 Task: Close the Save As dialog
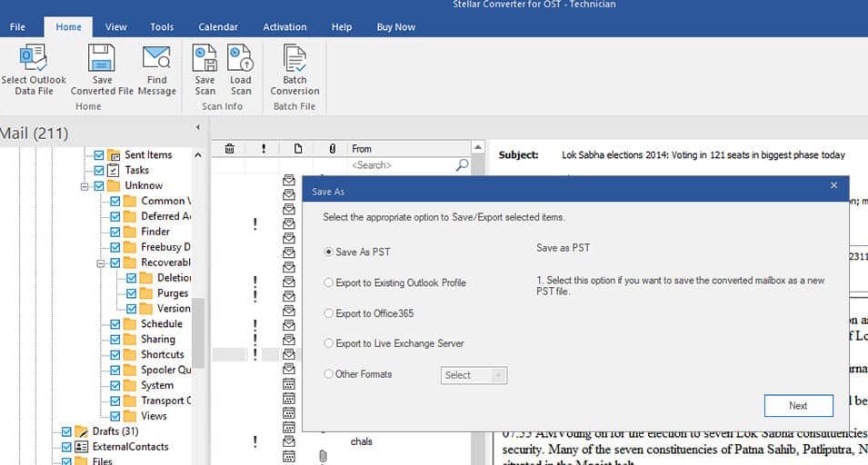(x=833, y=185)
